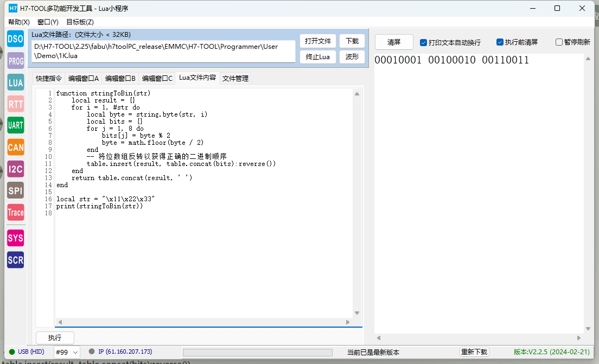Click the 下载 button
Screen dimensions: 599x364
pos(352,41)
